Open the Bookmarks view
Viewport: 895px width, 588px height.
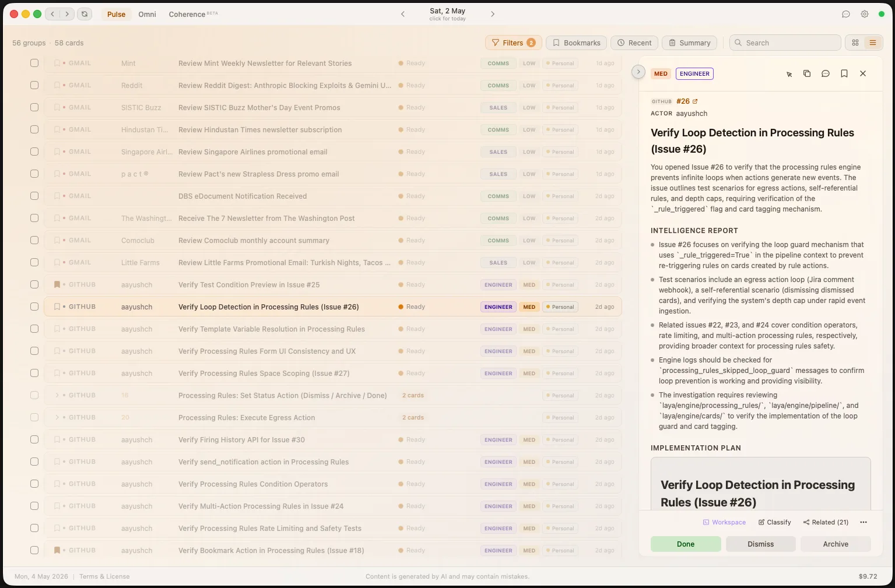coord(577,43)
